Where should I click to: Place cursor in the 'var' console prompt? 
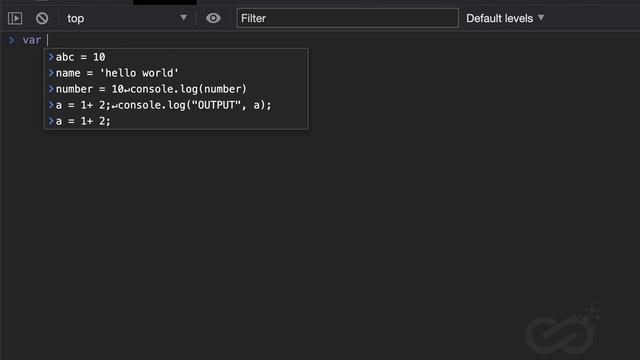tap(327, 40)
